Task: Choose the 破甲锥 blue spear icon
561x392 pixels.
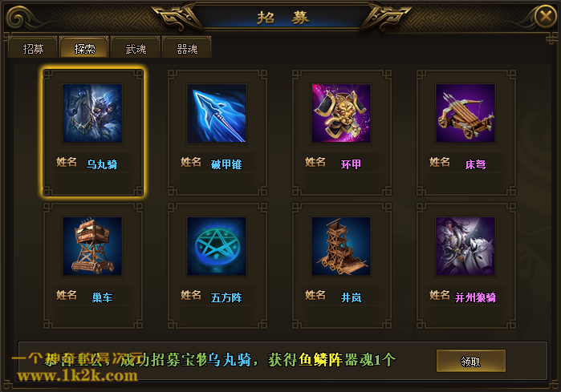Action: (x=217, y=113)
